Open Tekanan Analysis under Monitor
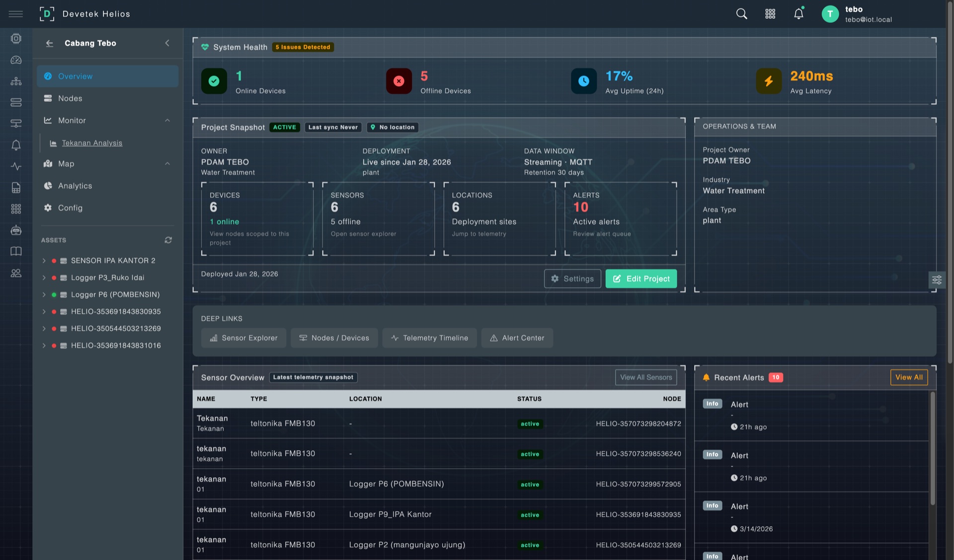The height and width of the screenshot is (560, 954). point(91,142)
